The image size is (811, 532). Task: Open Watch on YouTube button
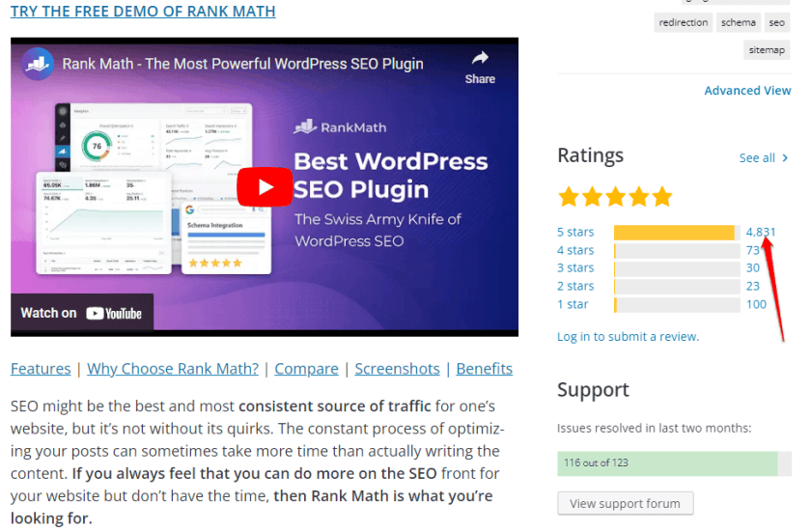coord(82,313)
